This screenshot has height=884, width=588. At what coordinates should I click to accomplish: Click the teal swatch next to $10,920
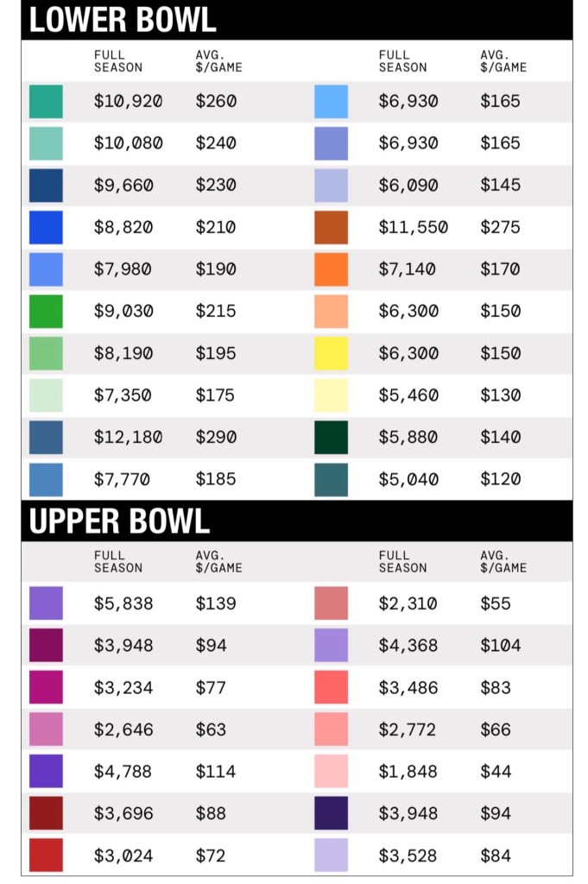[x=46, y=101]
